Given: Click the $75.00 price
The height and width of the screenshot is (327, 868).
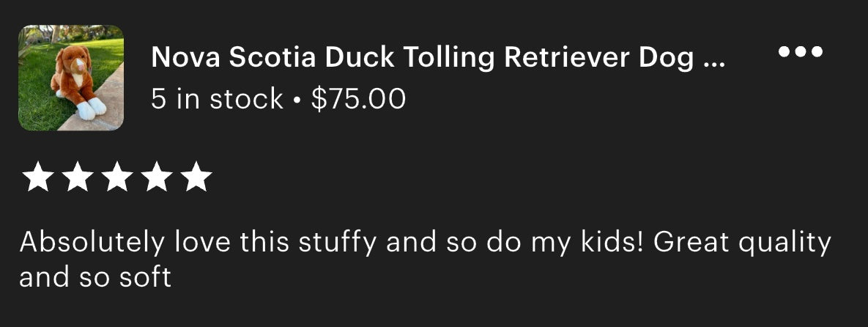Looking at the screenshot, I should [x=359, y=99].
